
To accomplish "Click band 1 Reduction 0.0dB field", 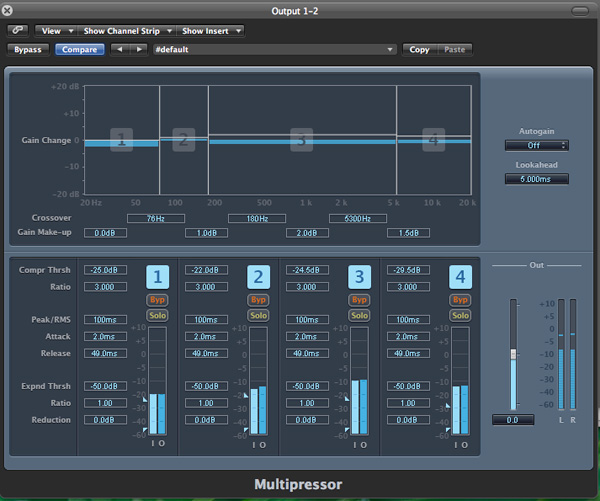I will point(105,420).
